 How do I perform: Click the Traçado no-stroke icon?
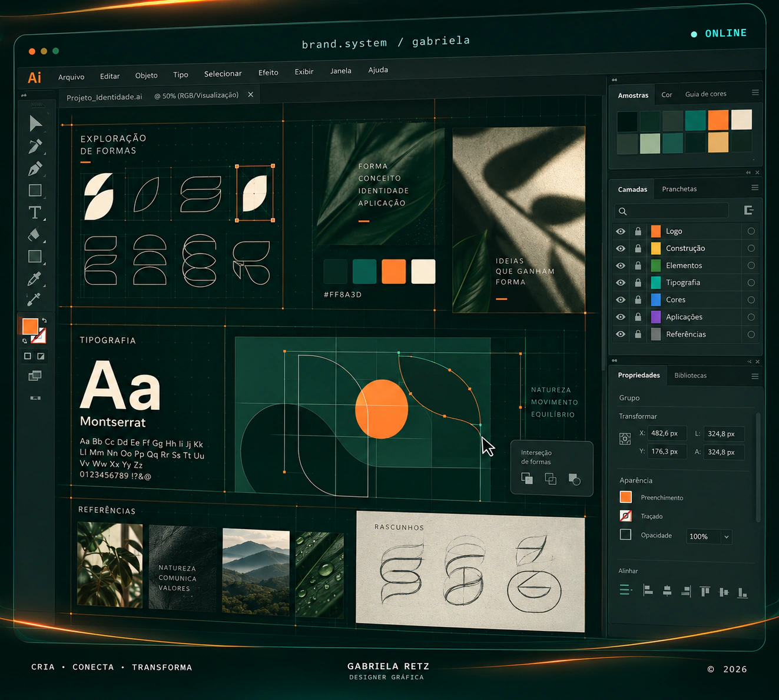pyautogui.click(x=626, y=516)
